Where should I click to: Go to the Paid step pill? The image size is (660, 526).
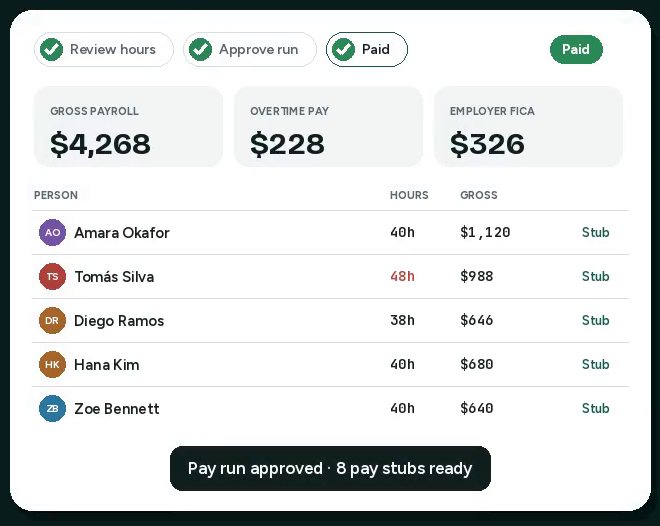367,50
